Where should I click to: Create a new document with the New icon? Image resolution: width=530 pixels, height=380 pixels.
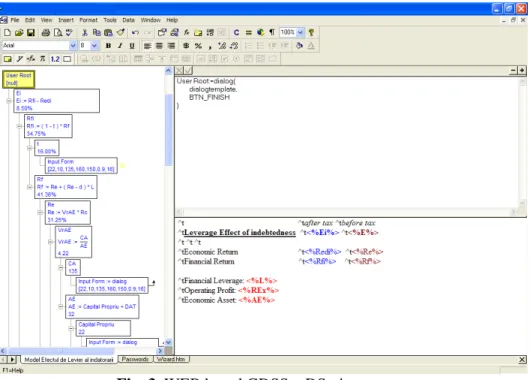tap(7, 32)
